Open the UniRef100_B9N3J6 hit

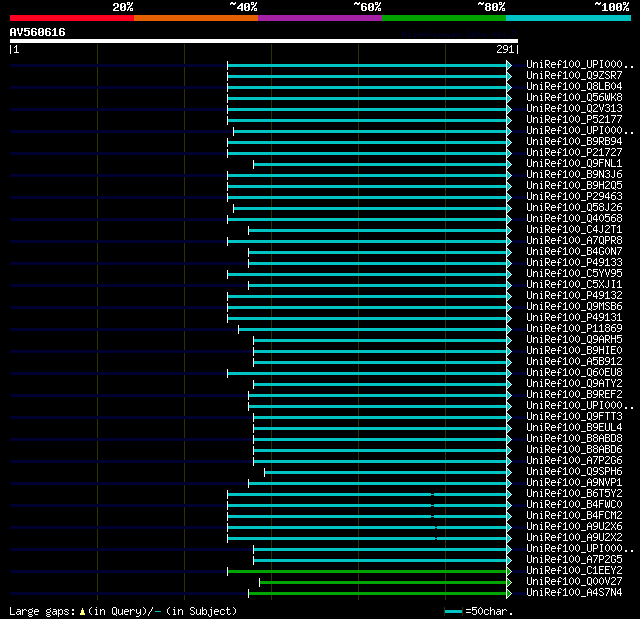574,175
